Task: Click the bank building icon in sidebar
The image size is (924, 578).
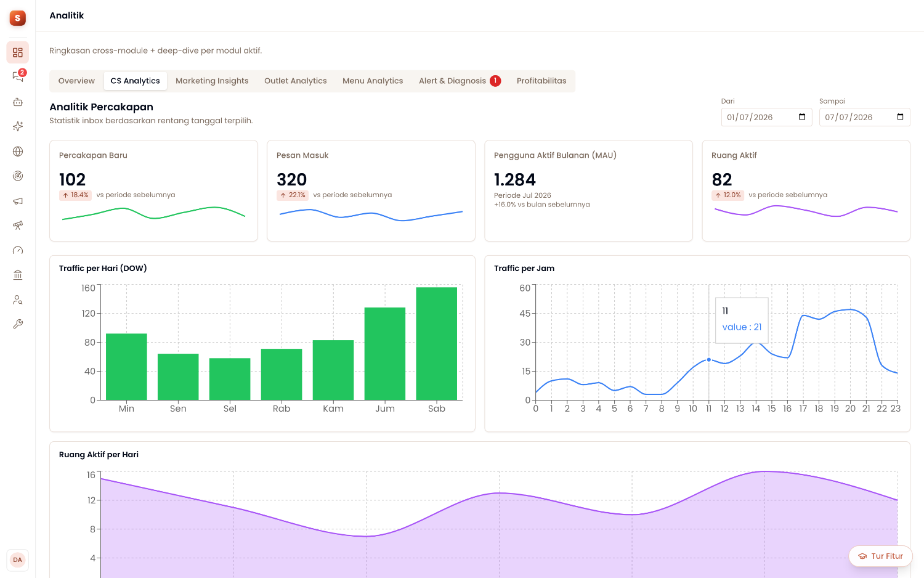Action: (18, 275)
